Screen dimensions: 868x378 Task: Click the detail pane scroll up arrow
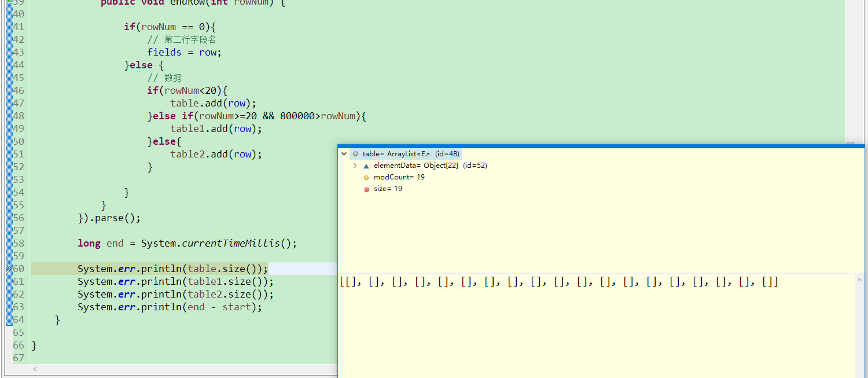click(x=860, y=280)
